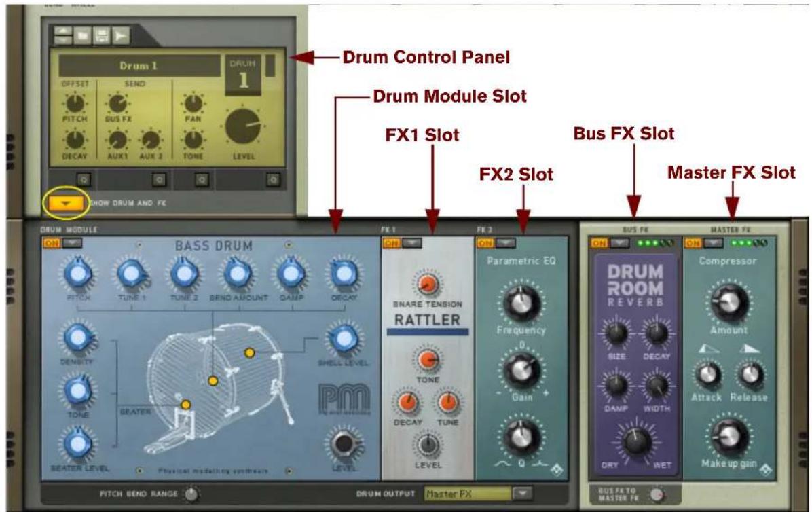Click Compressor Amount knob
Image resolution: width=812 pixels, height=512 pixels.
[729, 303]
